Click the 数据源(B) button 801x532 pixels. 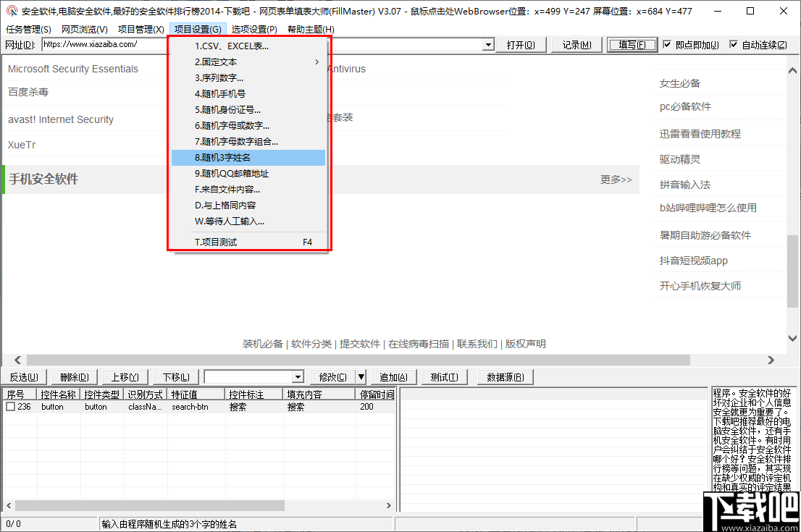coord(505,376)
